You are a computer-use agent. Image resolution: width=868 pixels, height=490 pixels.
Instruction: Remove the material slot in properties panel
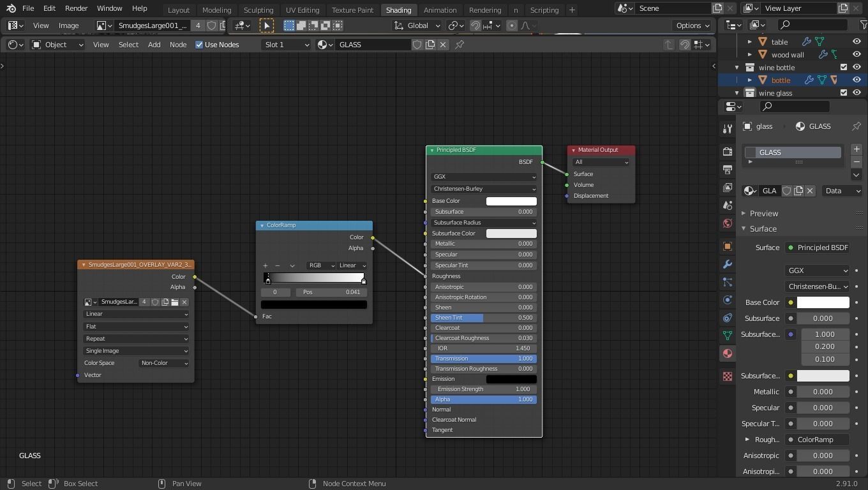click(857, 161)
